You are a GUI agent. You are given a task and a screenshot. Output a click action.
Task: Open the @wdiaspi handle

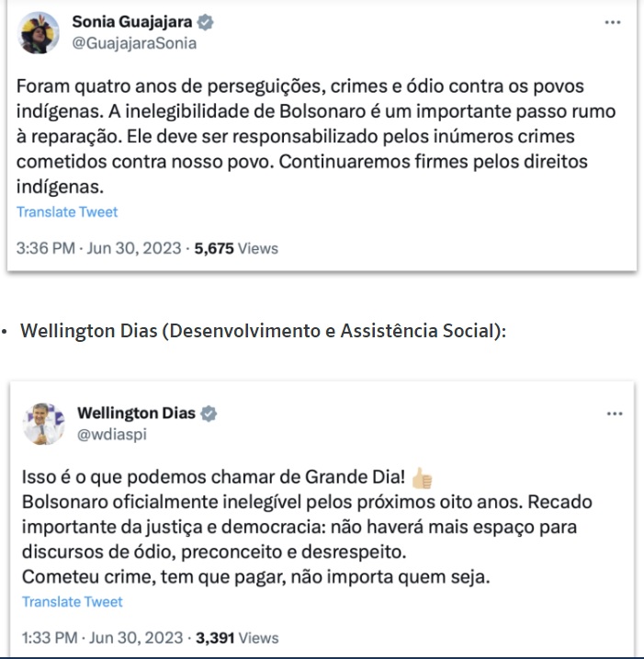click(x=112, y=435)
